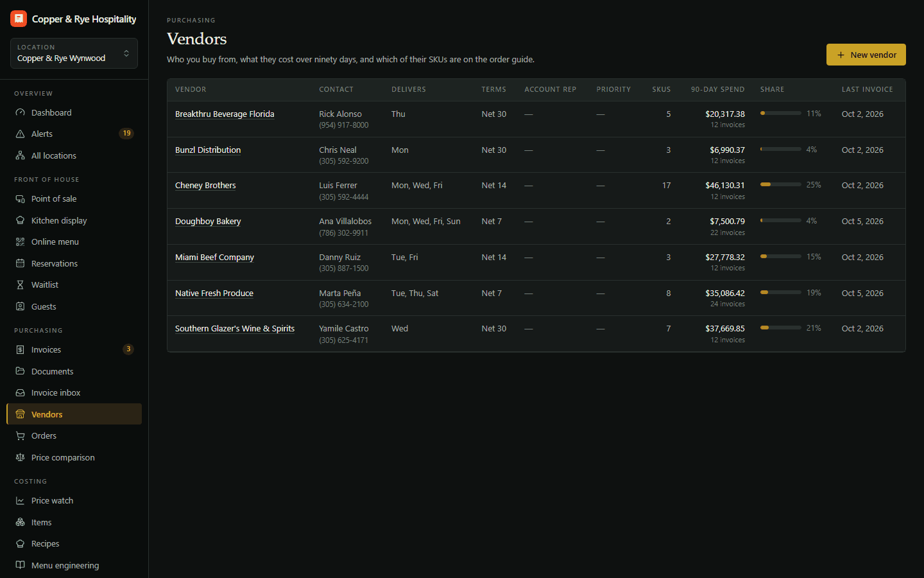
Task: Open the Documents folder icon
Action: [x=20, y=371]
